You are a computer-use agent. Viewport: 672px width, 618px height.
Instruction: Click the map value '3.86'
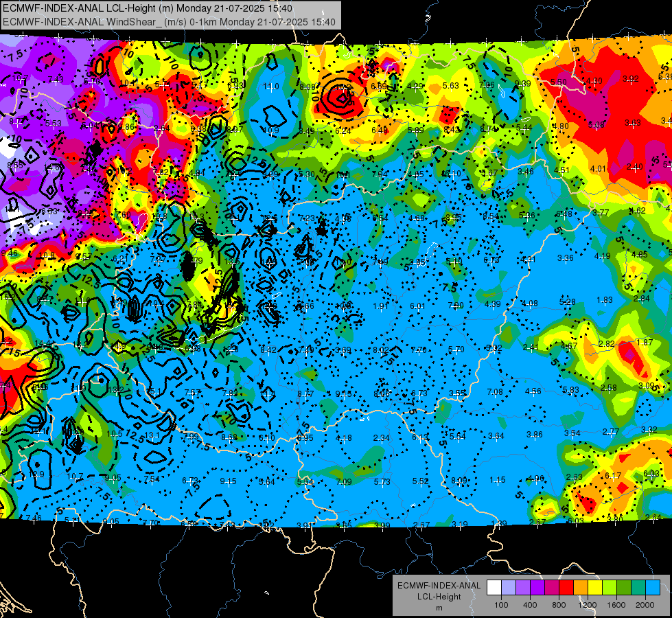(x=535, y=435)
